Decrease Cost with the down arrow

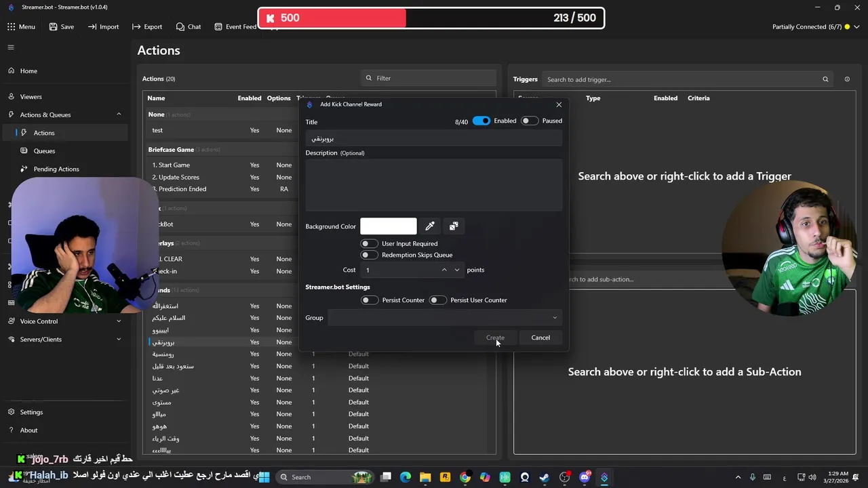(457, 270)
